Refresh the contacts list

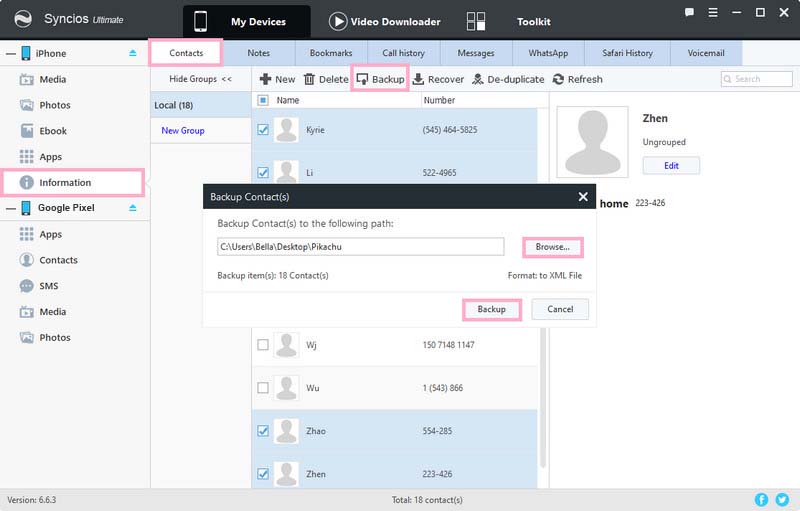click(578, 79)
